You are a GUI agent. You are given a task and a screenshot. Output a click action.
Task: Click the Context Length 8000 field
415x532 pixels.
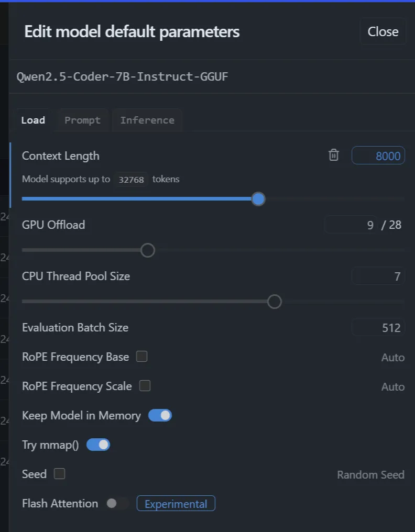(378, 156)
